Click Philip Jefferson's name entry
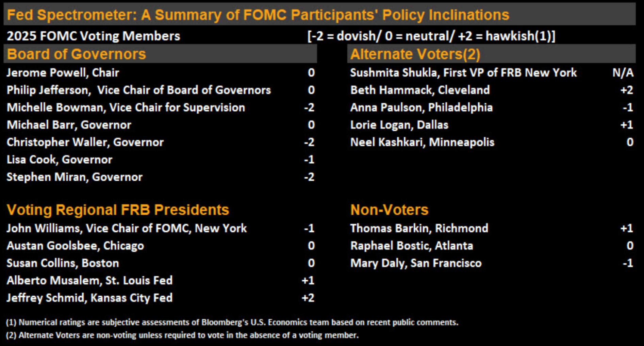Screen dimensions: 644x346 tap(138, 90)
